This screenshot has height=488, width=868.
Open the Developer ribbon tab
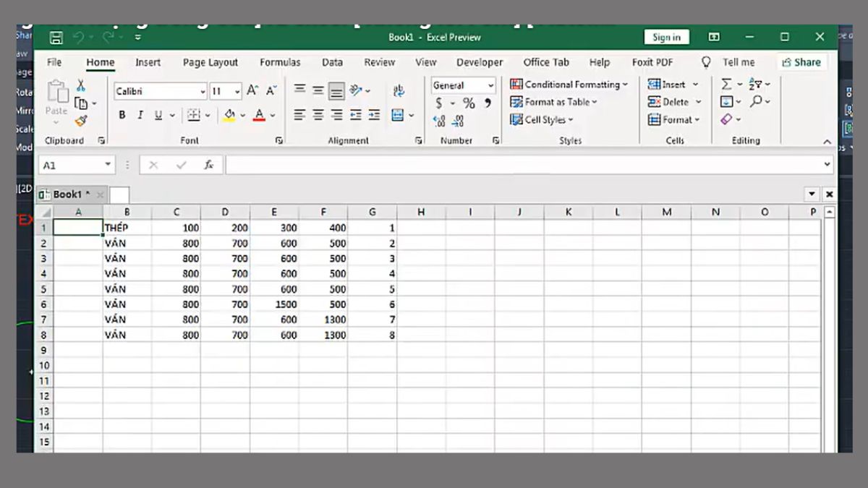[479, 62]
